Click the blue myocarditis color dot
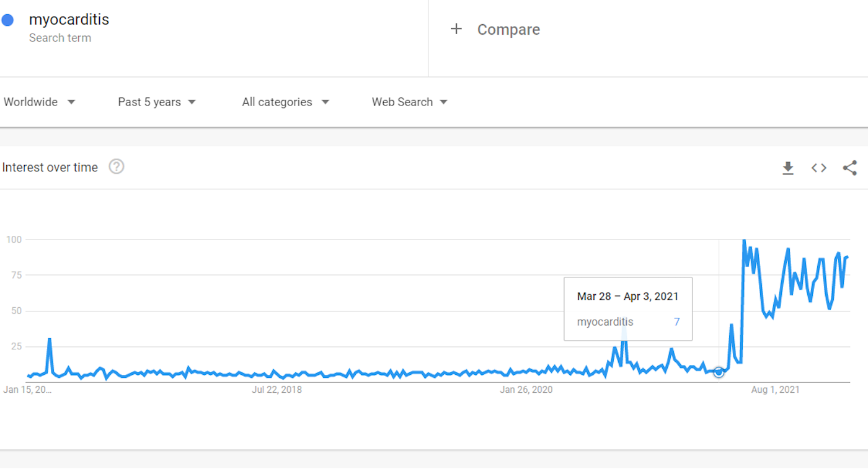Image resolution: width=868 pixels, height=471 pixels. [x=8, y=20]
